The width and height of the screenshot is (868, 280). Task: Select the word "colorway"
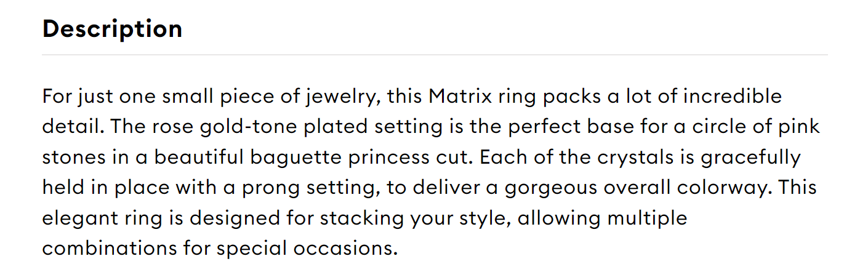[x=726, y=189]
